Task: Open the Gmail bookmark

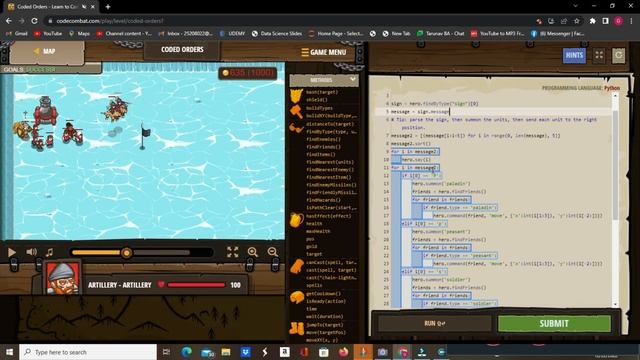Action: 17,33
